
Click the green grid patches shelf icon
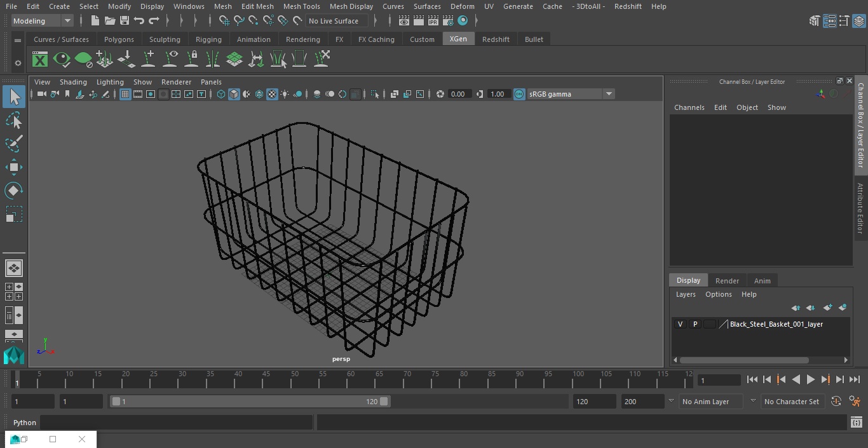234,60
